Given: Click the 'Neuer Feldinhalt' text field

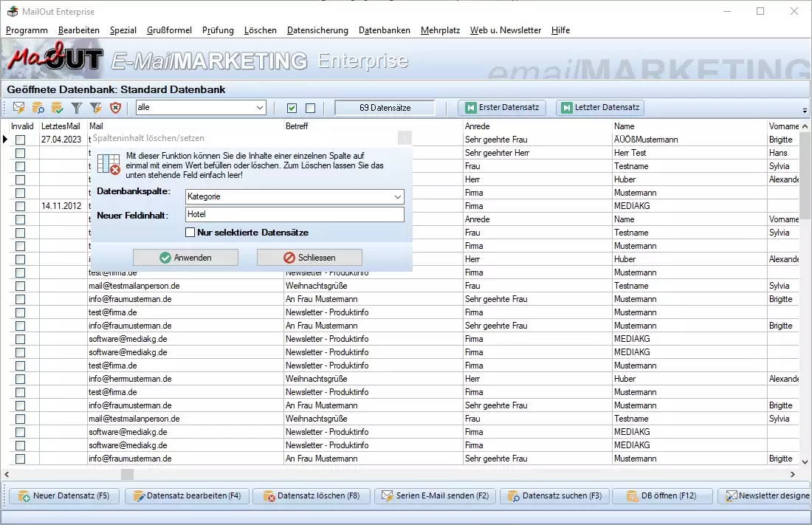Looking at the screenshot, I should pos(294,215).
